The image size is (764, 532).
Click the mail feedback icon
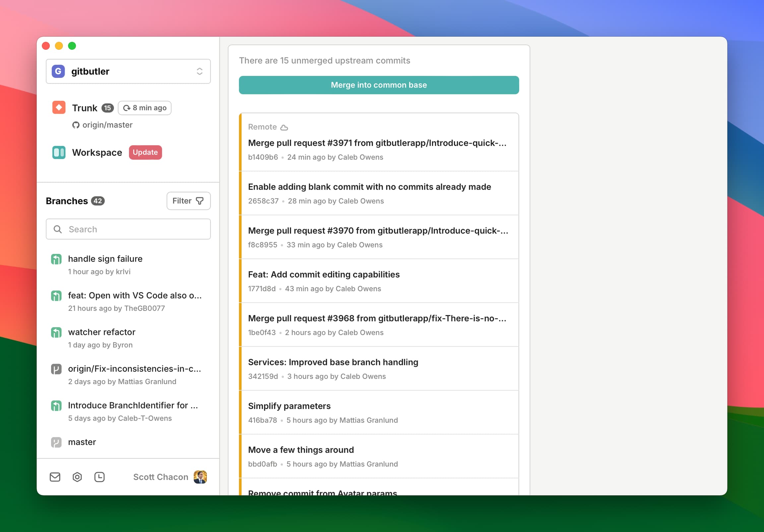coord(55,477)
